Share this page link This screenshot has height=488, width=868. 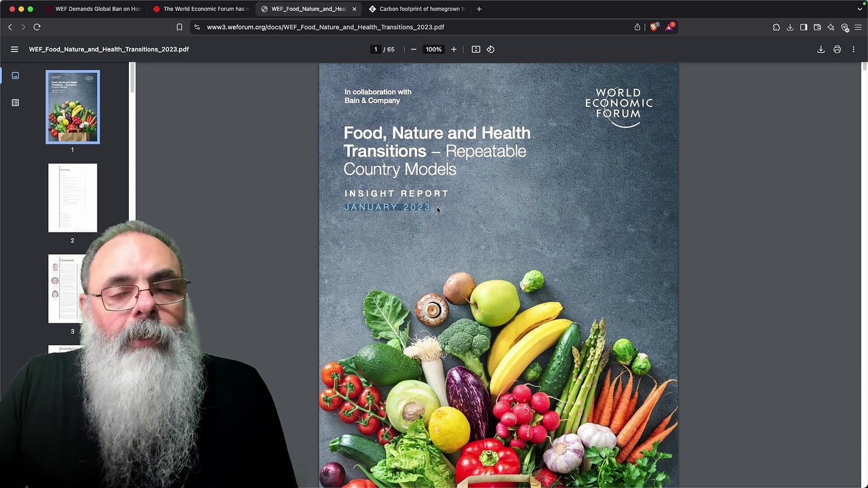click(637, 27)
